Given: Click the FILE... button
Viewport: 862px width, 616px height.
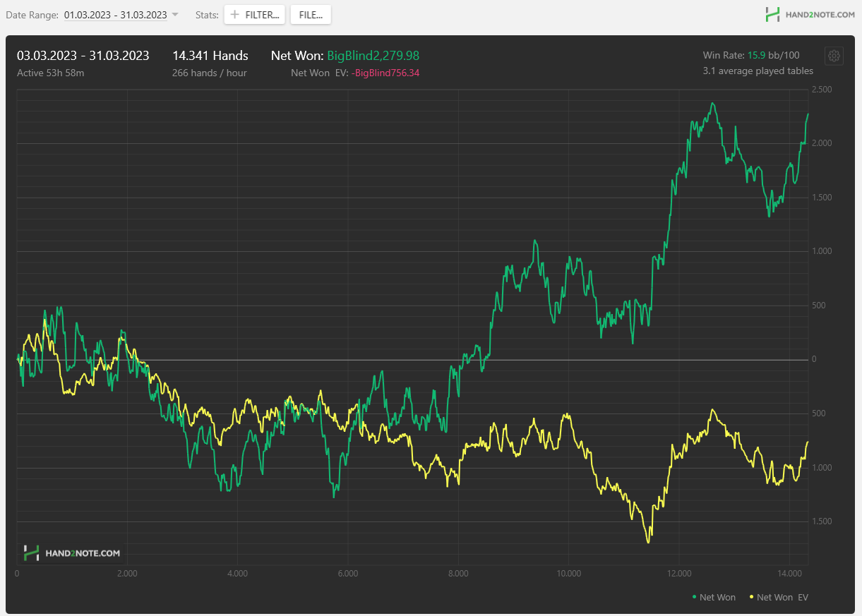Looking at the screenshot, I should [311, 15].
